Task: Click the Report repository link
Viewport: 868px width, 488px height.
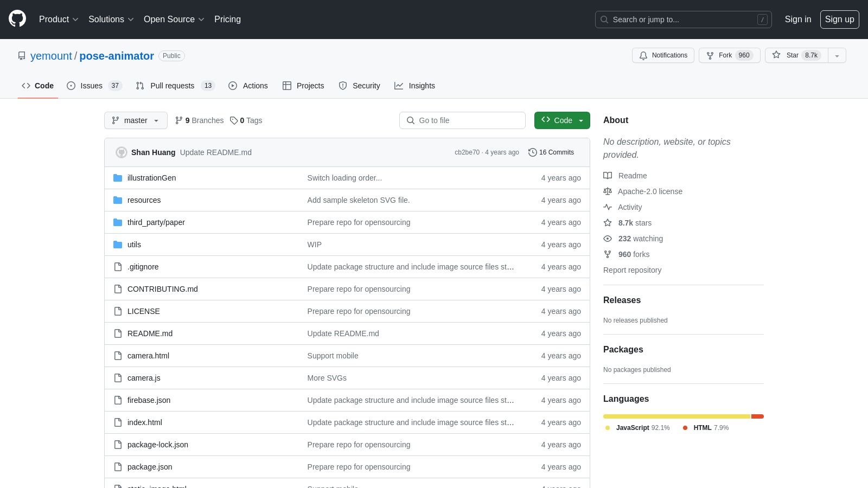Action: [632, 270]
